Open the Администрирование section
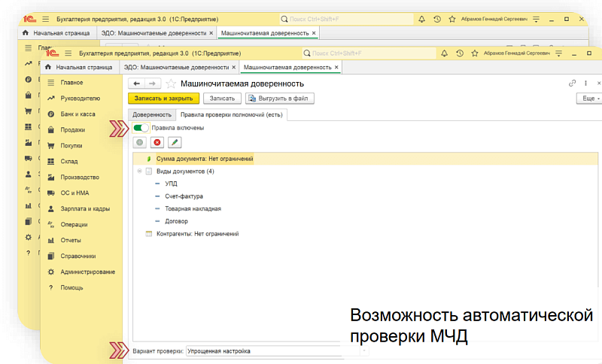 click(87, 271)
